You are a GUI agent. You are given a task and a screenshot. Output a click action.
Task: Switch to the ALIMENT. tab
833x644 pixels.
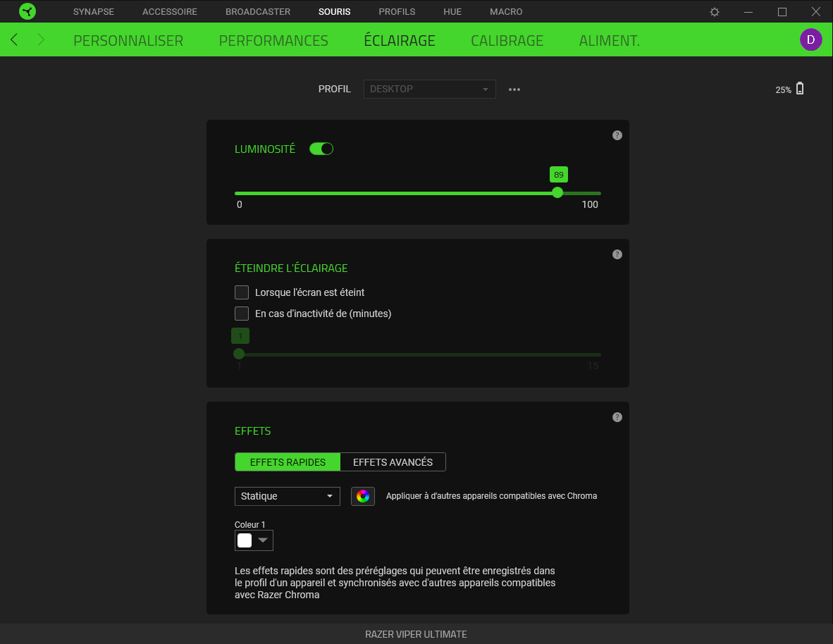pos(610,40)
